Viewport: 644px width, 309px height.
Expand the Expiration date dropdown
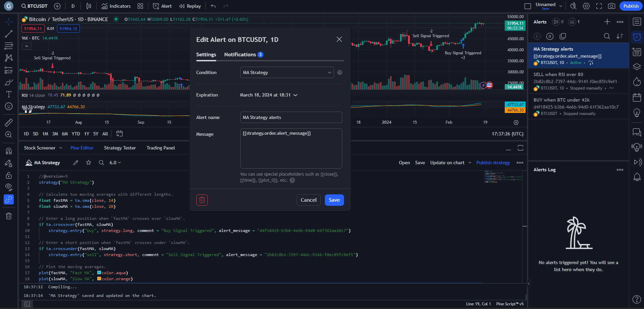coord(269,95)
